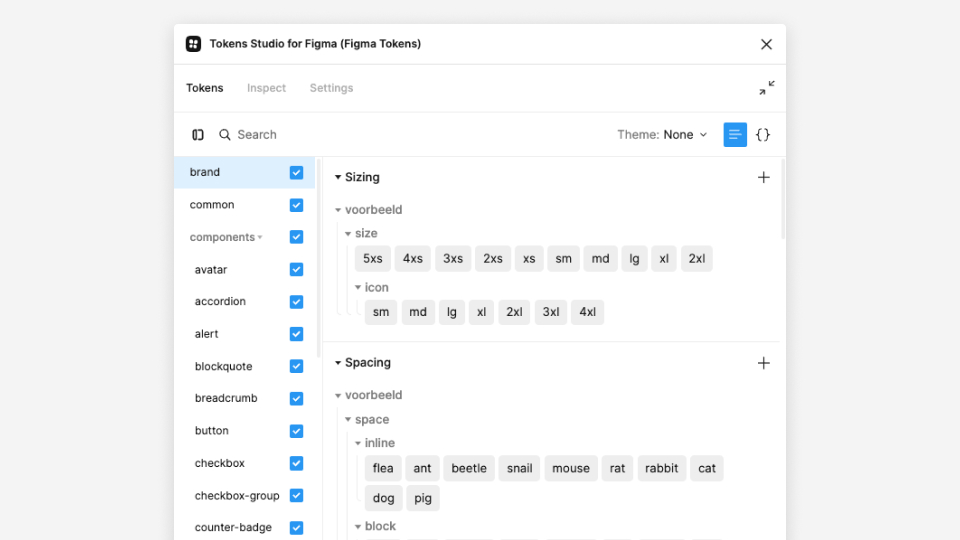
Task: Open the Theme: None dropdown
Action: (x=662, y=135)
